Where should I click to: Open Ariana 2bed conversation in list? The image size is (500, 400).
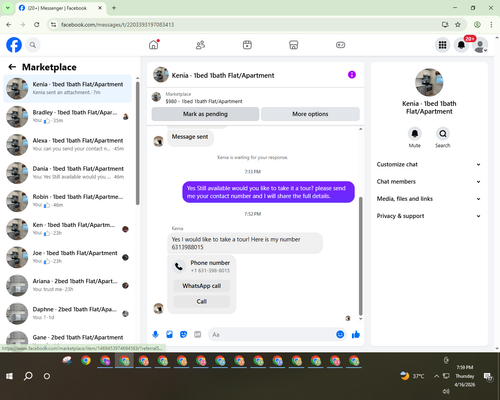[67, 285]
